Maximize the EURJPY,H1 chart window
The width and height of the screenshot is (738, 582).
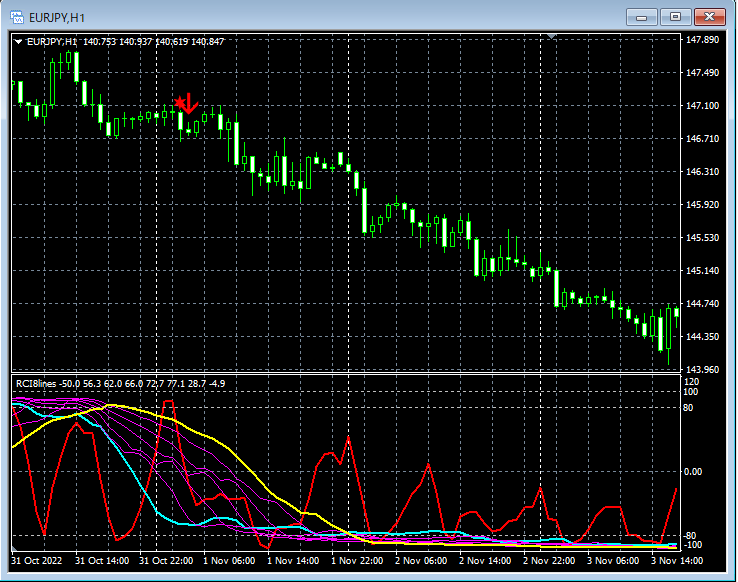[676, 17]
